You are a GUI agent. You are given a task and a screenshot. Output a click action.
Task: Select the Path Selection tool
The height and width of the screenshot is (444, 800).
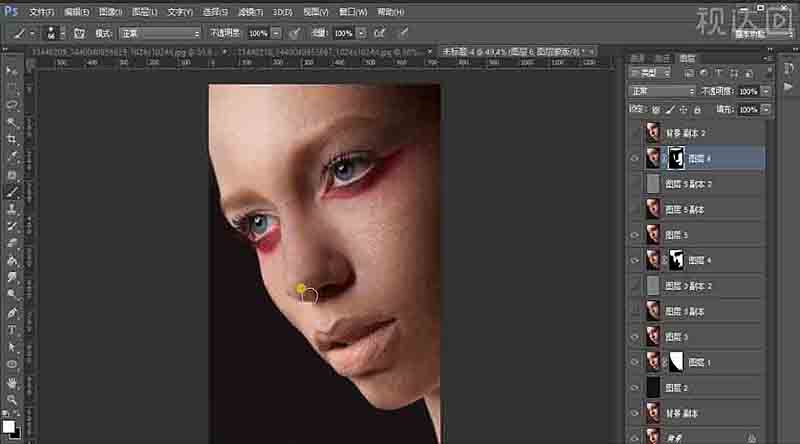tap(12, 348)
